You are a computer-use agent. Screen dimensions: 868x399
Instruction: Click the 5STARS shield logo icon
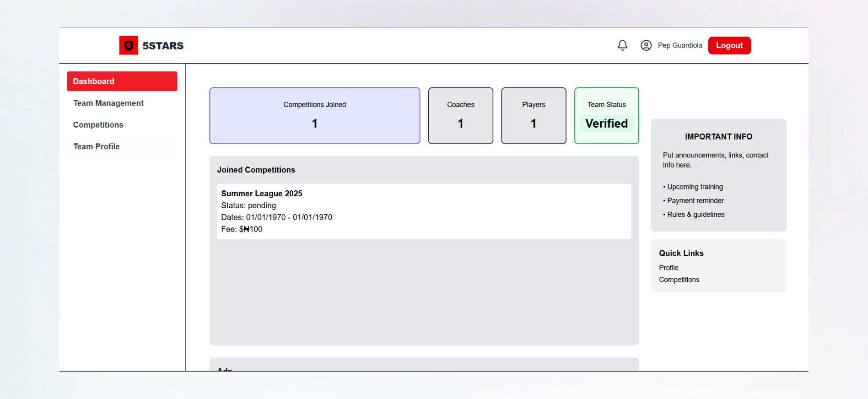[129, 45]
